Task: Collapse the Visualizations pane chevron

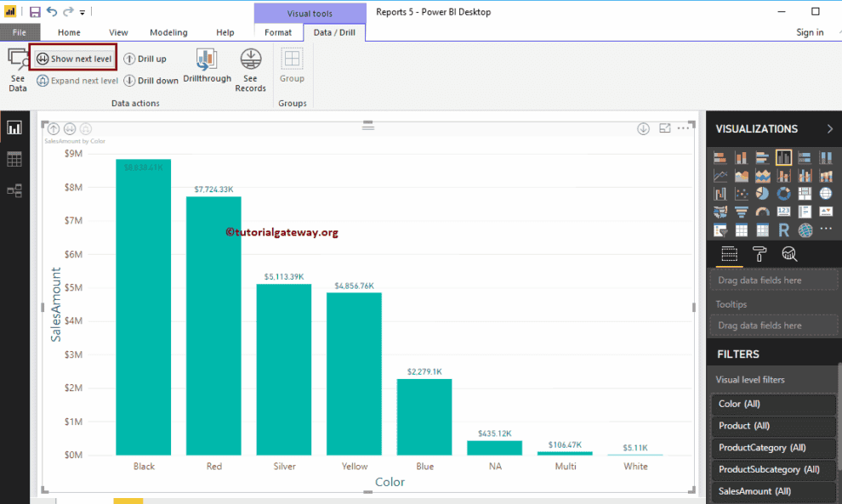Action: (x=829, y=129)
